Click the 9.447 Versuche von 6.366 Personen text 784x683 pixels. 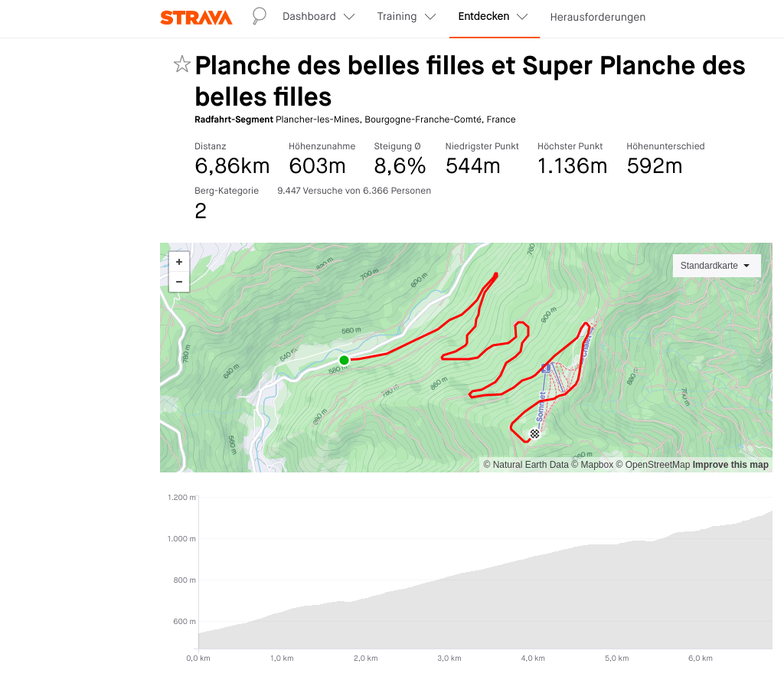point(354,191)
